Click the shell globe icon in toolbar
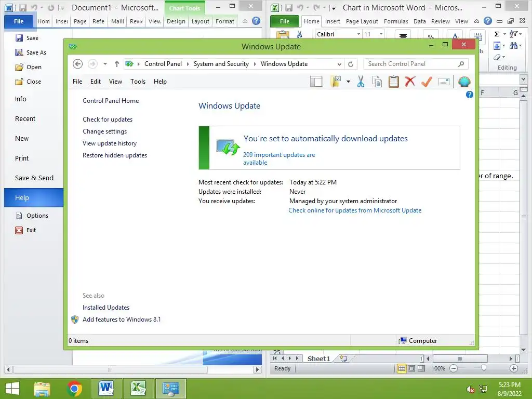 (x=464, y=82)
